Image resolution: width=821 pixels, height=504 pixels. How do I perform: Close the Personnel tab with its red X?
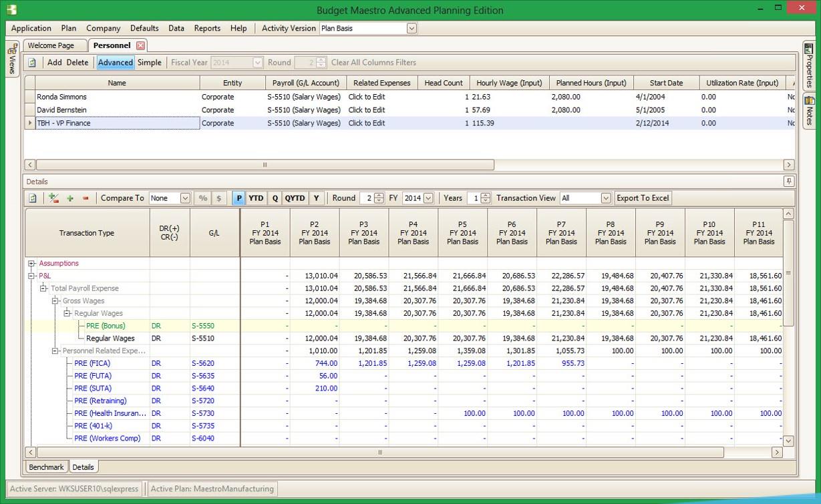tap(140, 45)
